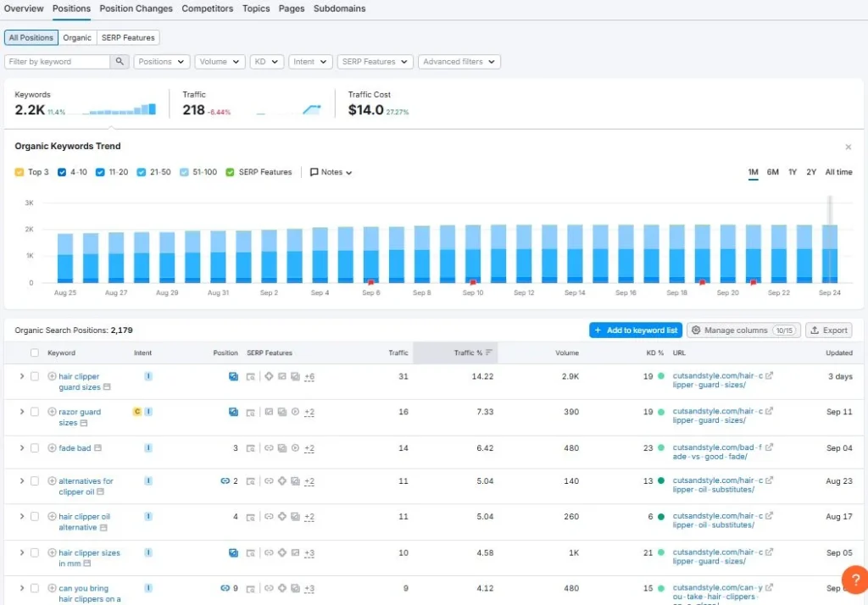868x605 pixels.
Task: View SERP icon for 'fade bad' row
Action: click(251, 448)
